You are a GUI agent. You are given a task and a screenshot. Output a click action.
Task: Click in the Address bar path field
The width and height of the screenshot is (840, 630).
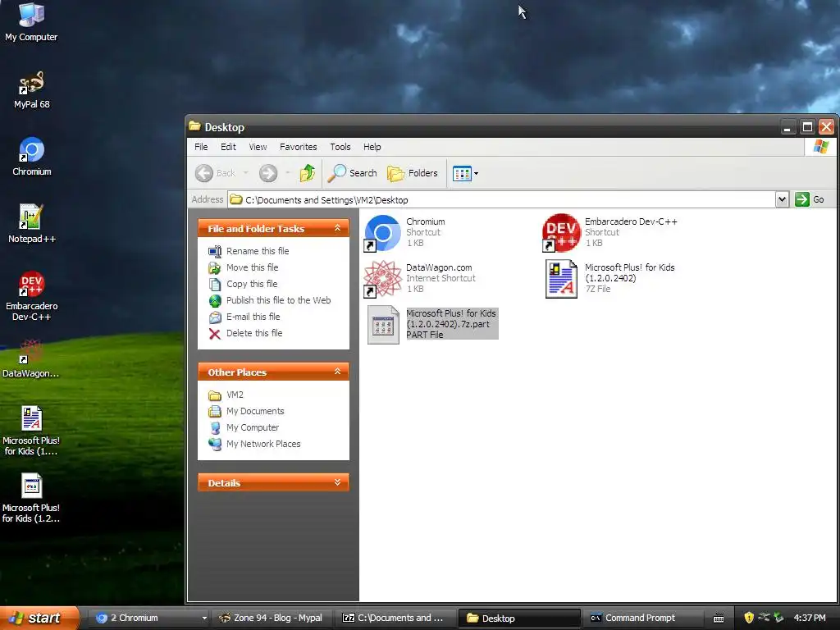[x=501, y=200]
